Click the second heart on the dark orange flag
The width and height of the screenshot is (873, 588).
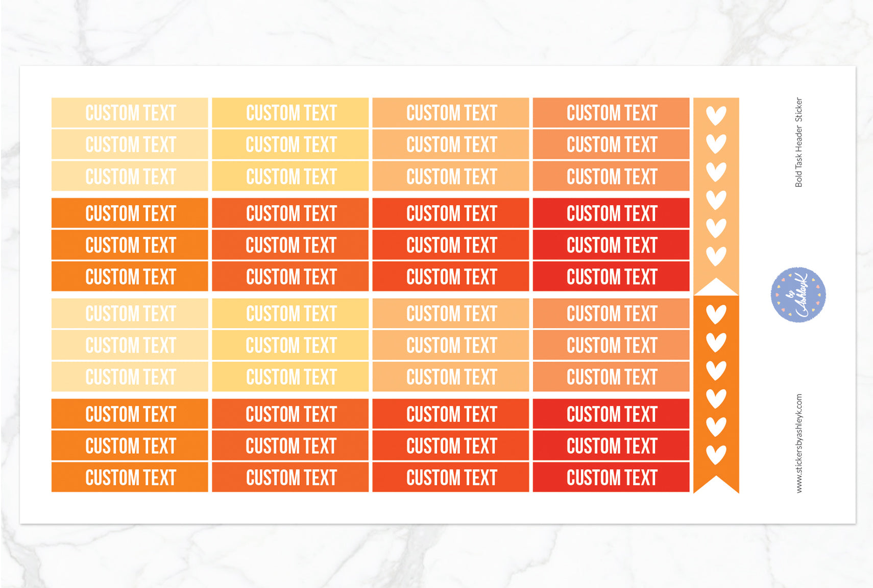(x=716, y=342)
